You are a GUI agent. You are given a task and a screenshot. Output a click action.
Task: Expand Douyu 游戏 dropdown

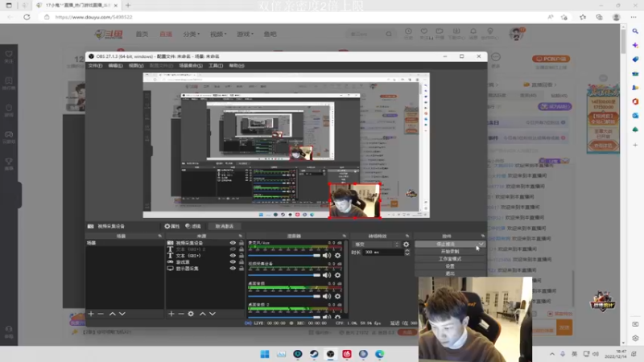245,34
